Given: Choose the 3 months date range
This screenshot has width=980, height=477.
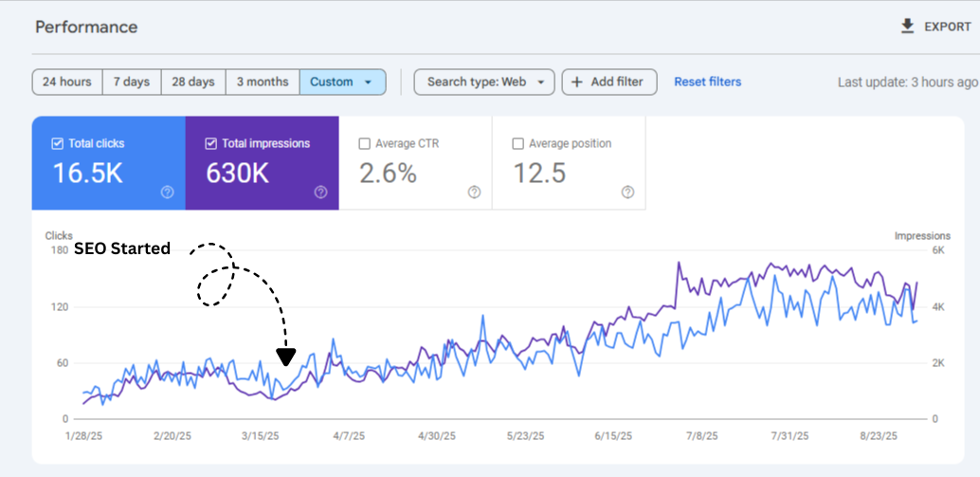Looking at the screenshot, I should [x=263, y=83].
